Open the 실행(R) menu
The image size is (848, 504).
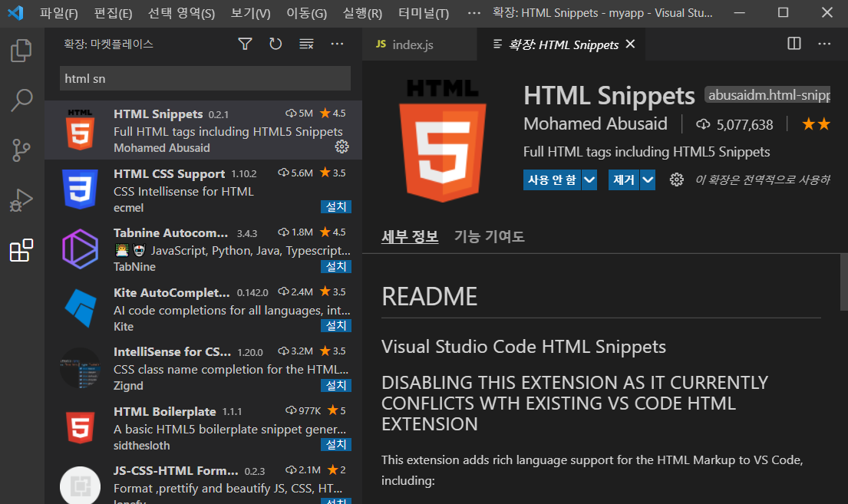point(362,13)
